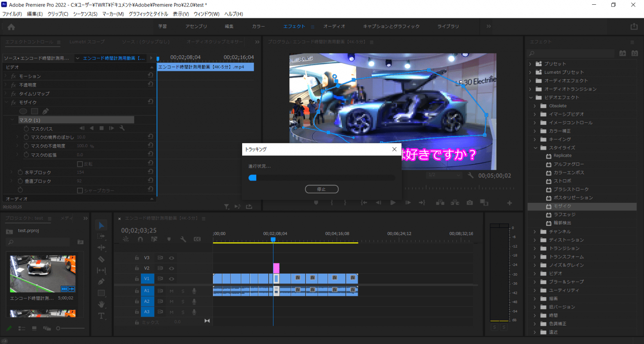Image resolution: width=644 pixels, height=344 pixels.
Task: Select the Razor tool
Action: 101,259
